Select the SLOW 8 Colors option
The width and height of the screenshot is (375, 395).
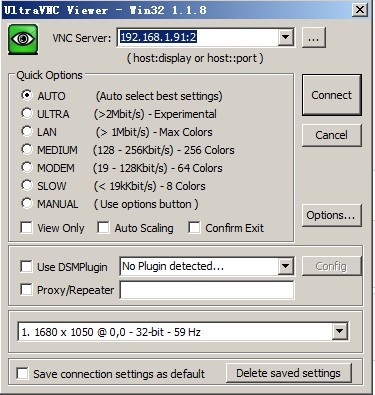click(x=27, y=185)
